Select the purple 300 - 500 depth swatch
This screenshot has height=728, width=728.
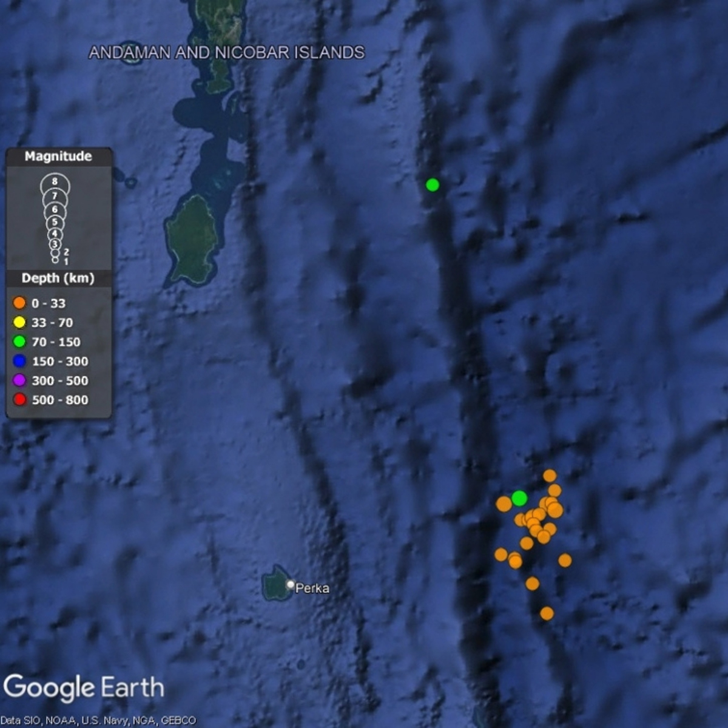tap(19, 380)
